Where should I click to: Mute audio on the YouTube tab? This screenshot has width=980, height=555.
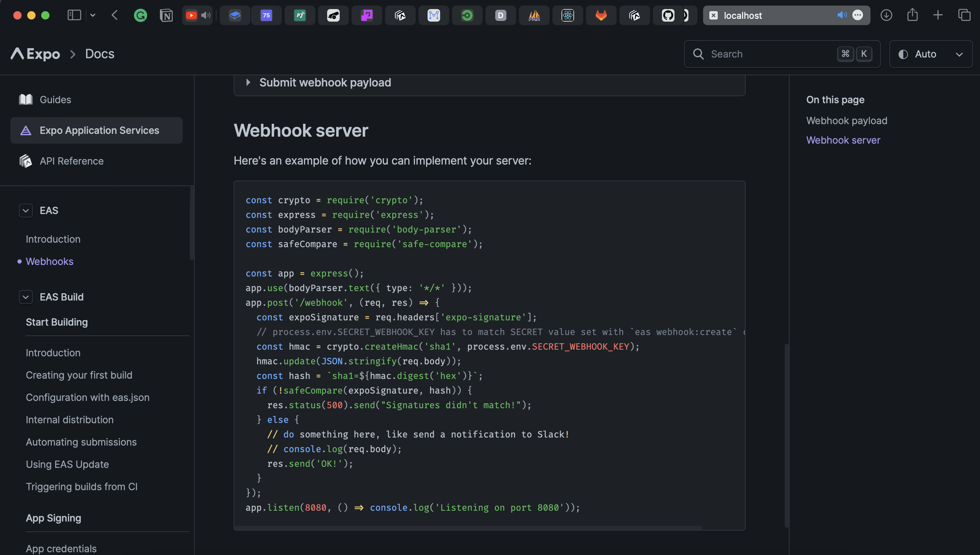point(206,15)
